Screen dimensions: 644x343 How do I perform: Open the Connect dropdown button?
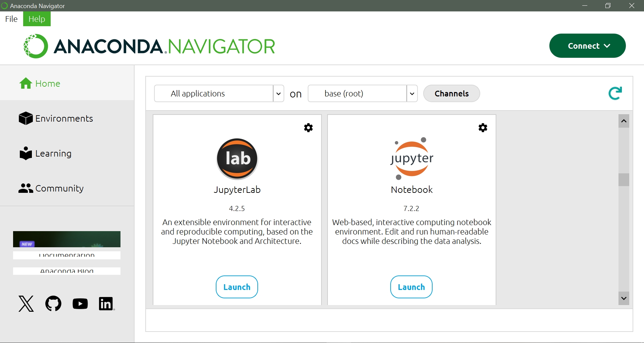point(587,46)
